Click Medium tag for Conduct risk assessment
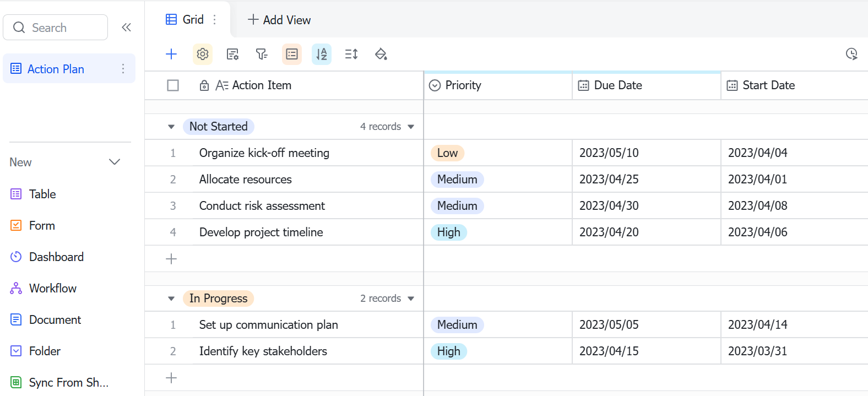Viewport: 868px width, 396px height. [x=457, y=206]
